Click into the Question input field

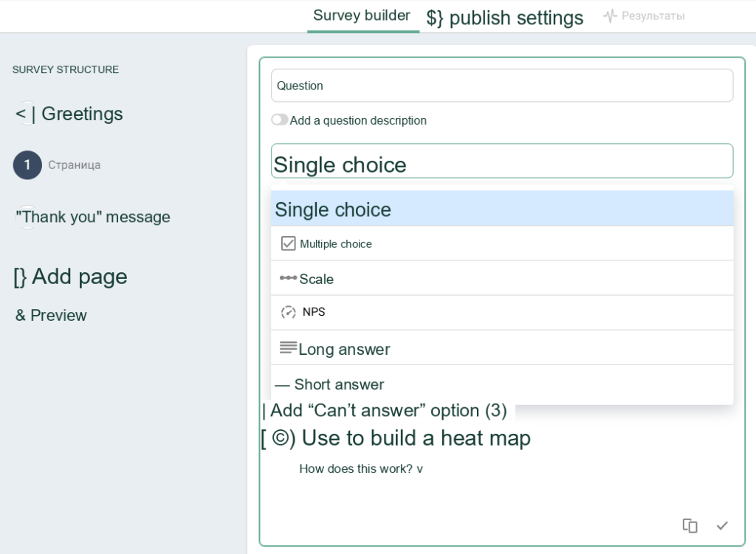pos(502,86)
